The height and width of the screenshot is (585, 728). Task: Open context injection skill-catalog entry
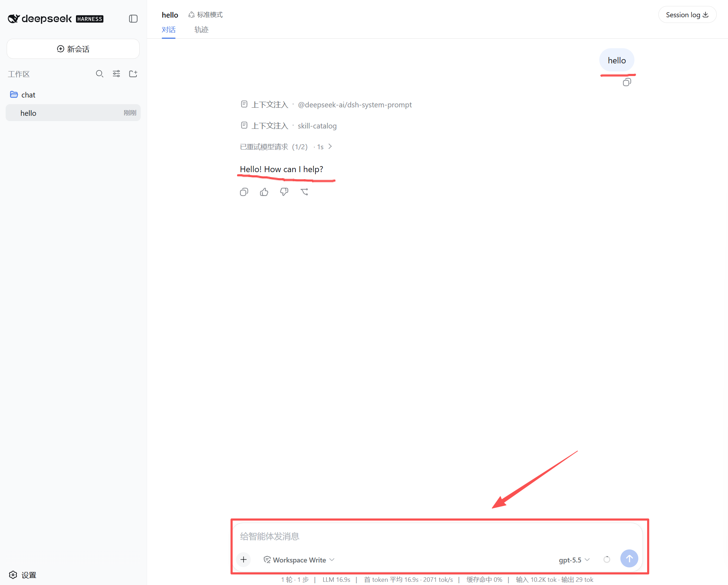288,126
